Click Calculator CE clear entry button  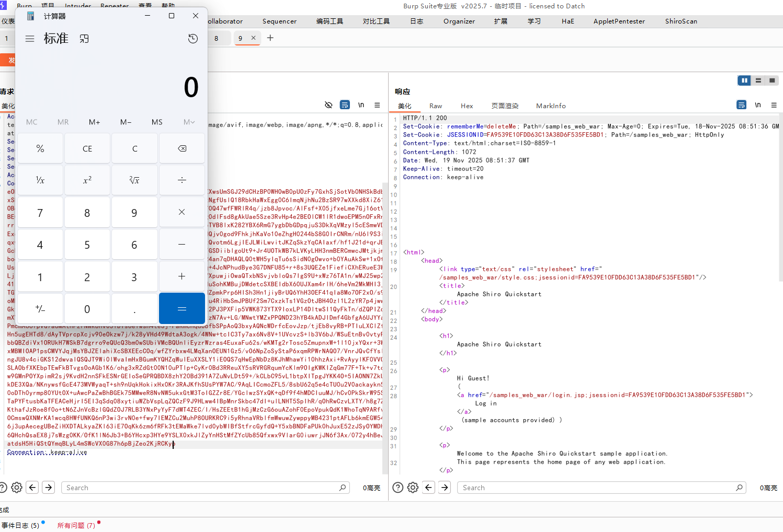(x=87, y=148)
